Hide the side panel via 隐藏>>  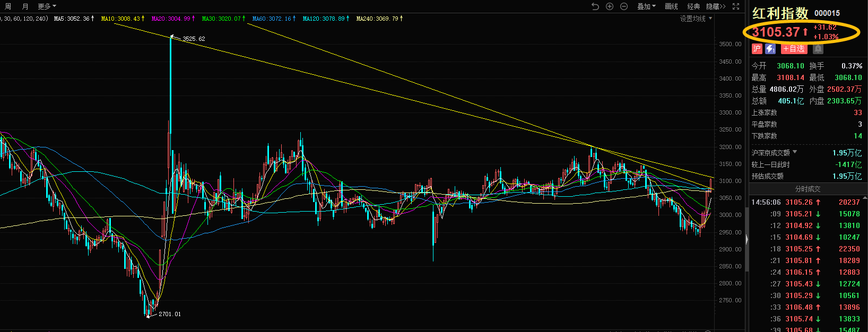pos(716,6)
